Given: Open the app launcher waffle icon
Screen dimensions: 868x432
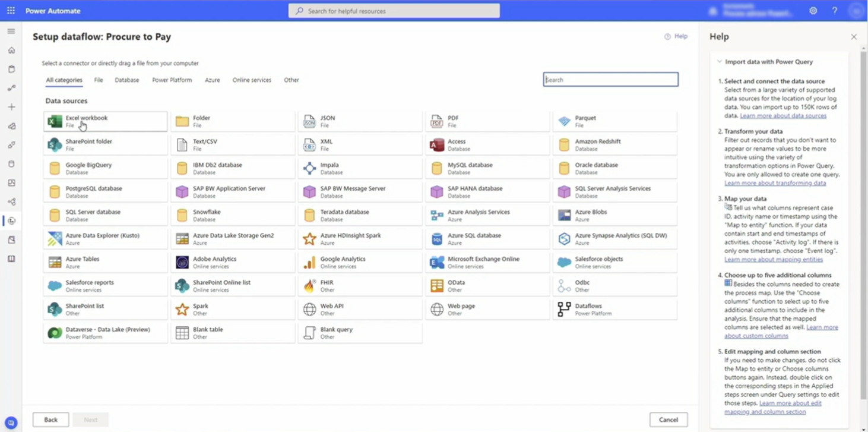Looking at the screenshot, I should click(10, 10).
